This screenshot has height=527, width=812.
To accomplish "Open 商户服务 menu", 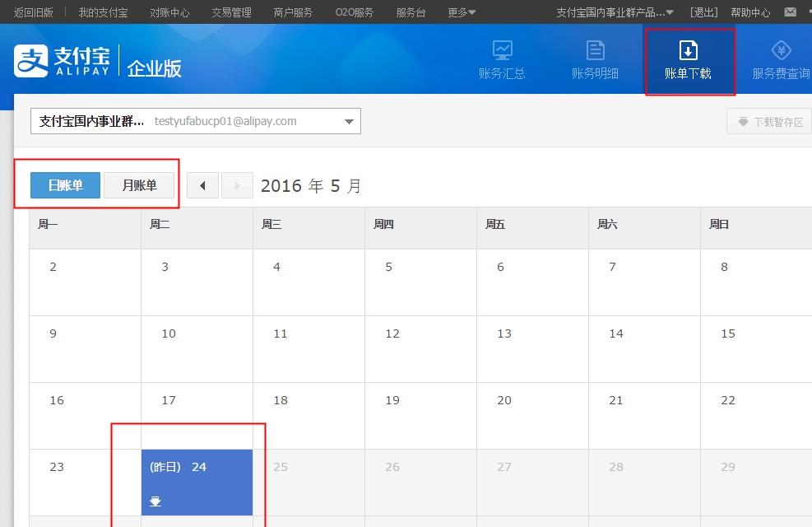I will point(293,12).
